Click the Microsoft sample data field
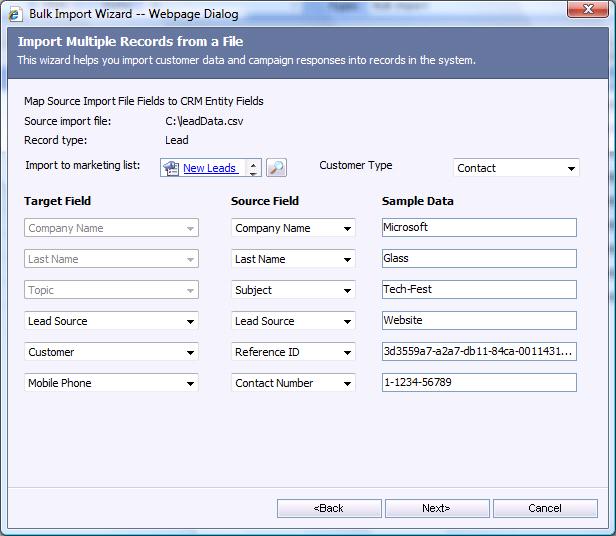Image resolution: width=616 pixels, height=536 pixels. 479,227
